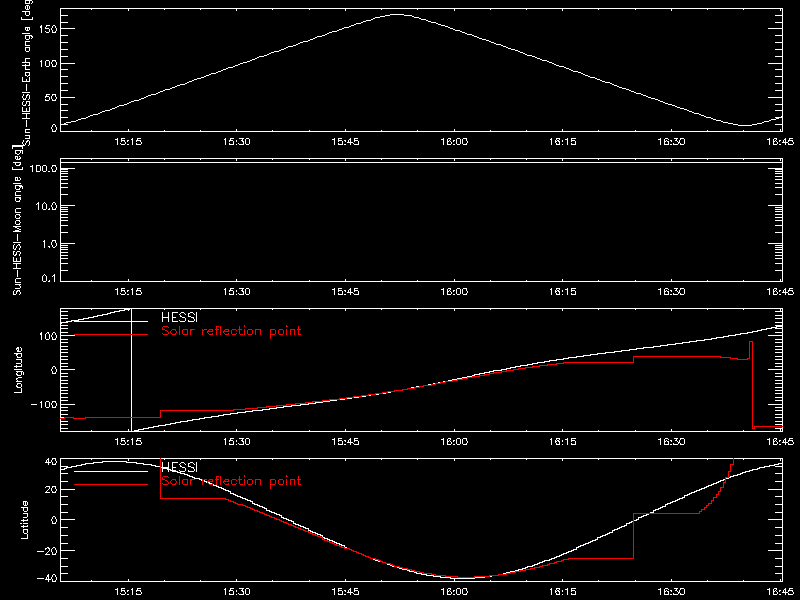Select the 'HESSI' legend text in Latitude plot
Viewport: 800px width, 600px height.
tap(179, 467)
